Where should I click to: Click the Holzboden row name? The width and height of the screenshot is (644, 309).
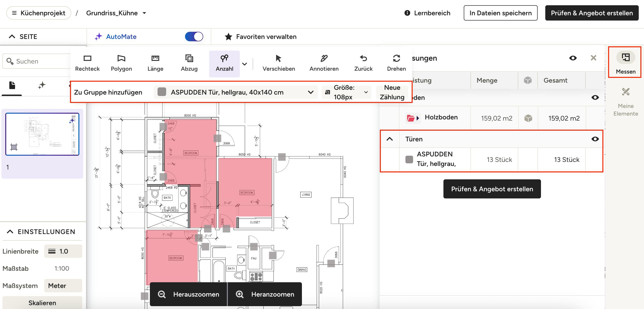(441, 117)
